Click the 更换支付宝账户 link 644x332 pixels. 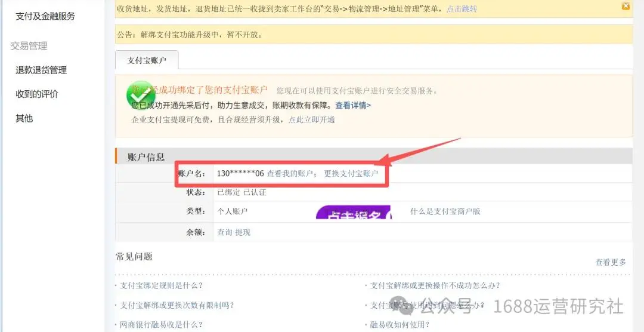point(351,174)
